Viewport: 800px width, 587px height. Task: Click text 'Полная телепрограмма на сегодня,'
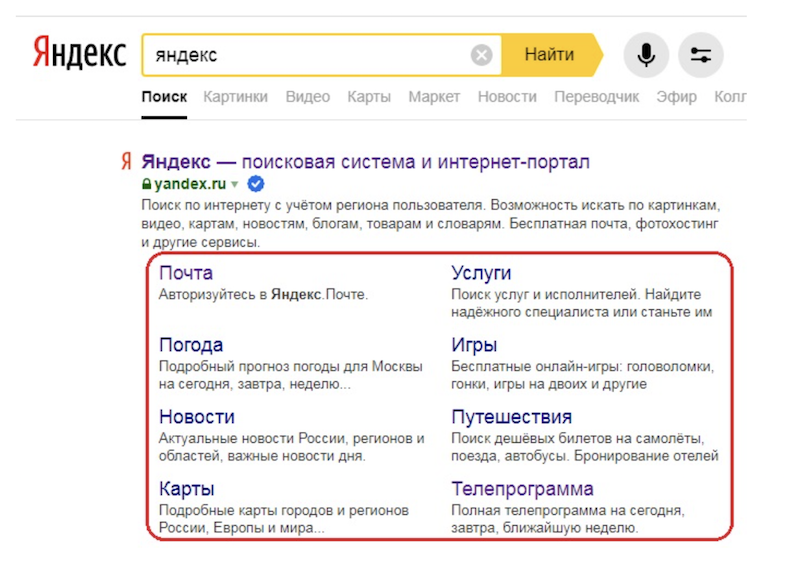tap(568, 510)
